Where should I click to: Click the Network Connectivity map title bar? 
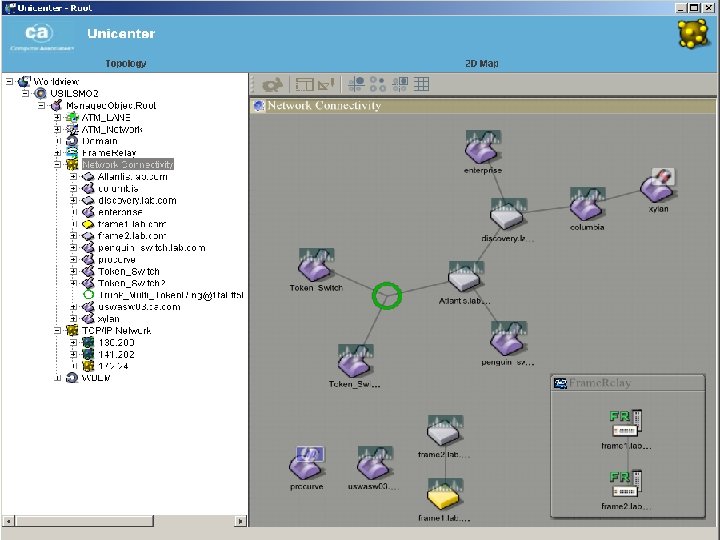pyautogui.click(x=483, y=106)
